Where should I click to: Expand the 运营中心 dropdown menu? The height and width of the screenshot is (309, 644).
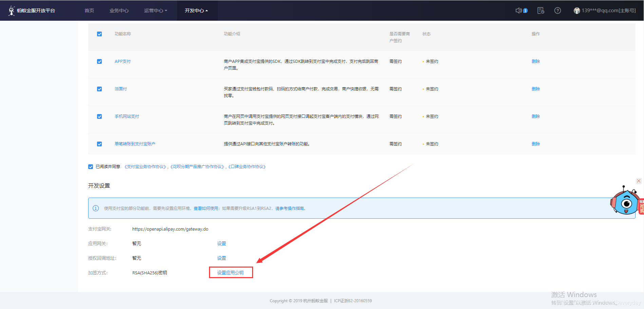point(156,11)
